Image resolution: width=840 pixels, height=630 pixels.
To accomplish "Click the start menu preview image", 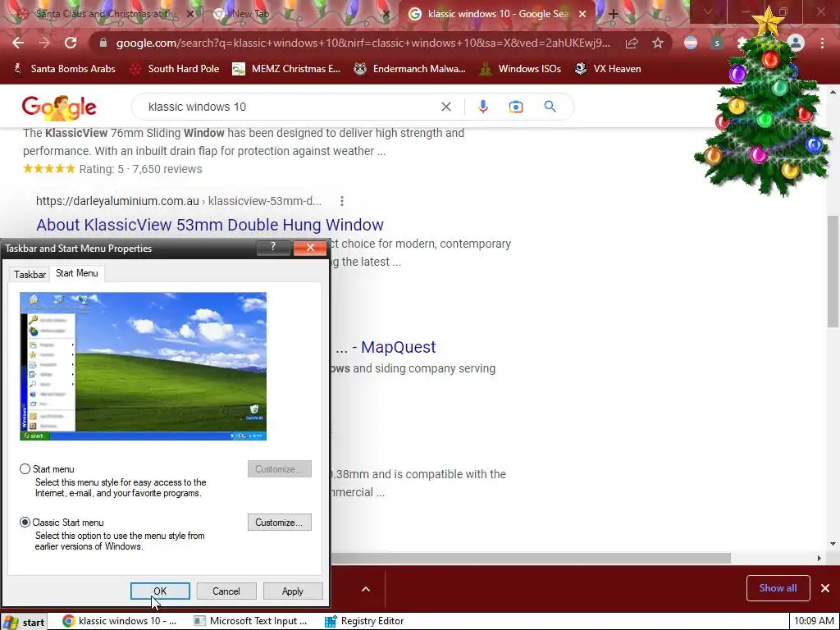I will (x=143, y=367).
